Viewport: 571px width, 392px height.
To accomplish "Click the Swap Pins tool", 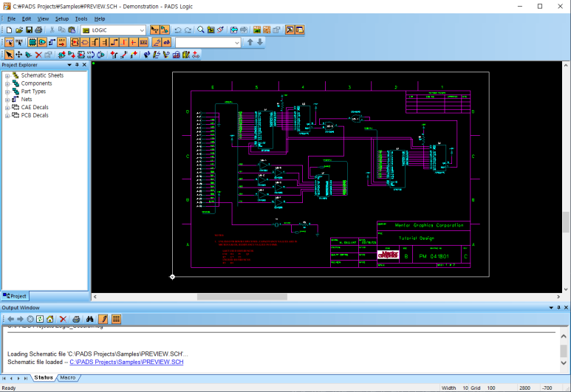I will tap(100, 55).
